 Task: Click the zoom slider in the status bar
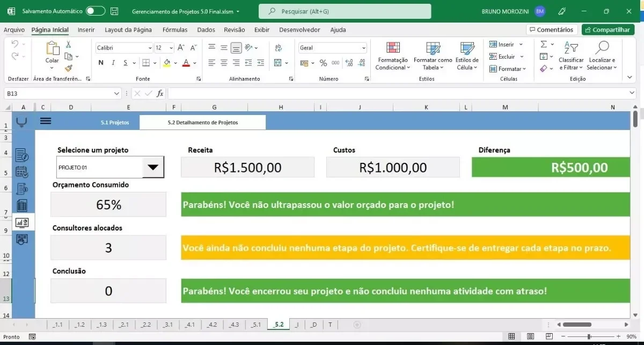coord(590,337)
